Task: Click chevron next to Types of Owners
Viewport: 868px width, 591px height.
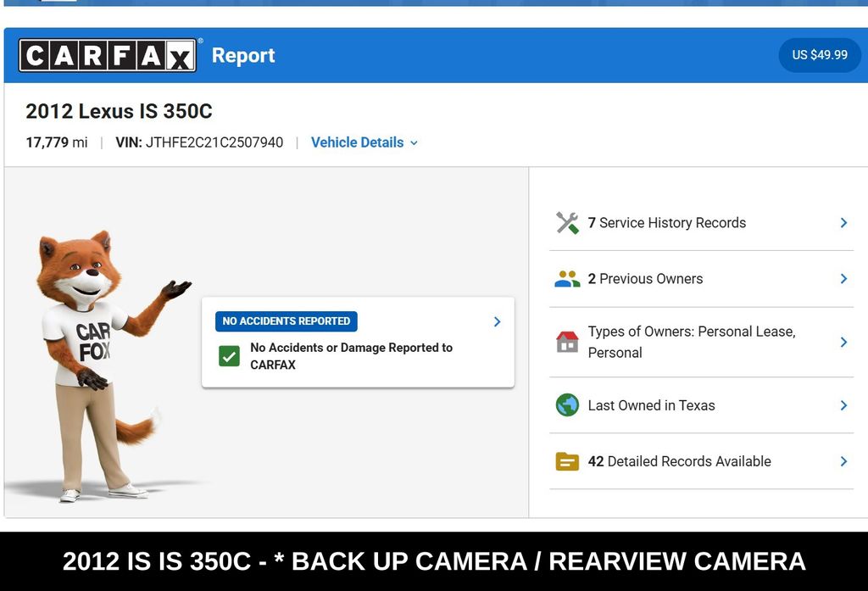Action: 843,342
